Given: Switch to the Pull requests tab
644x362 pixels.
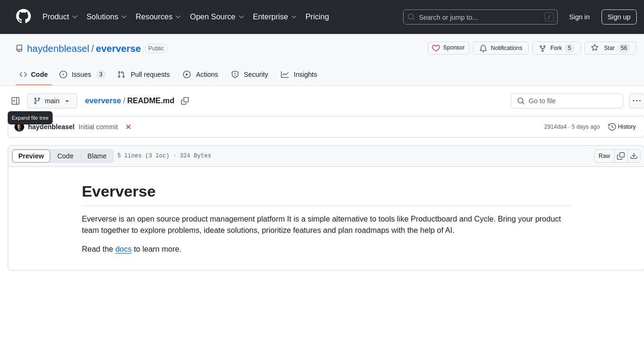Looking at the screenshot, I should (x=143, y=74).
